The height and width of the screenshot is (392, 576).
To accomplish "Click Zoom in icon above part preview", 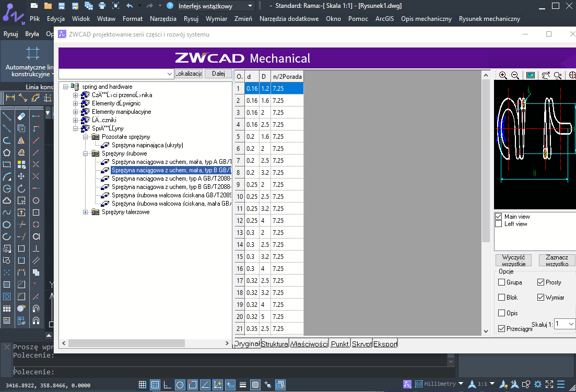I will (503, 75).
